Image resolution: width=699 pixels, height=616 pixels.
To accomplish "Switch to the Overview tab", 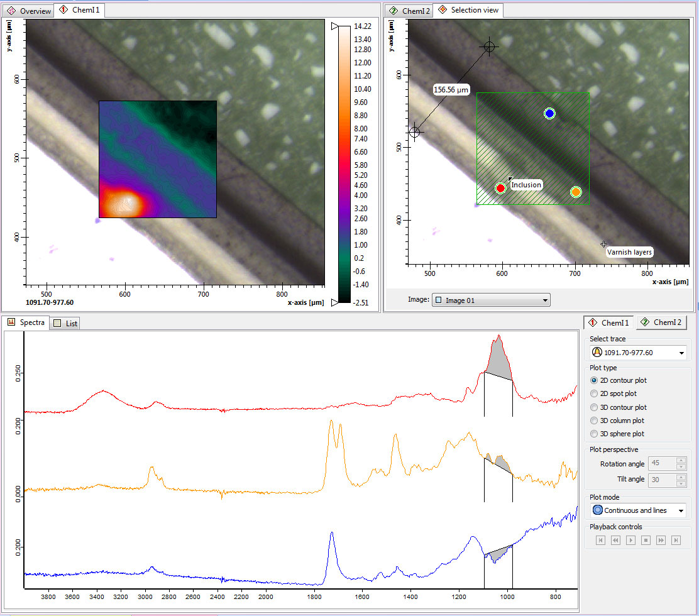I will pos(29,11).
